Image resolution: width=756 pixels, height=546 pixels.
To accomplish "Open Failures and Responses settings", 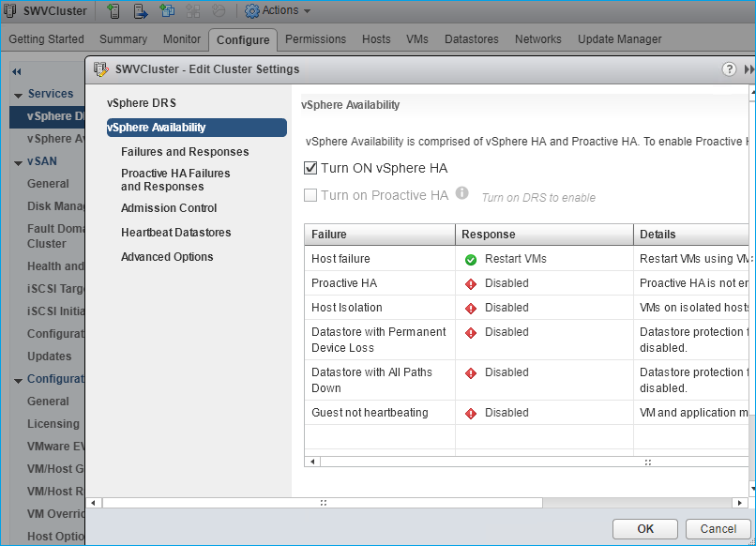I will pyautogui.click(x=185, y=152).
